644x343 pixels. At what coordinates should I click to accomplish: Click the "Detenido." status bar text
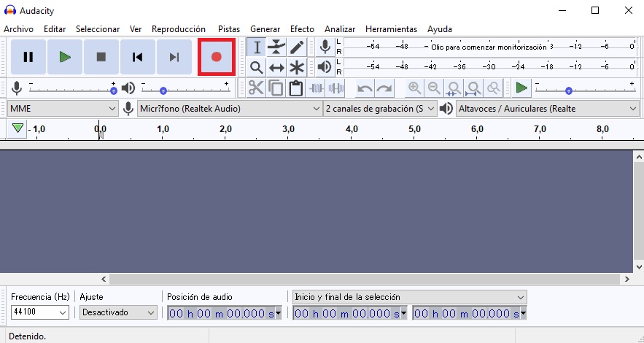[x=27, y=336]
